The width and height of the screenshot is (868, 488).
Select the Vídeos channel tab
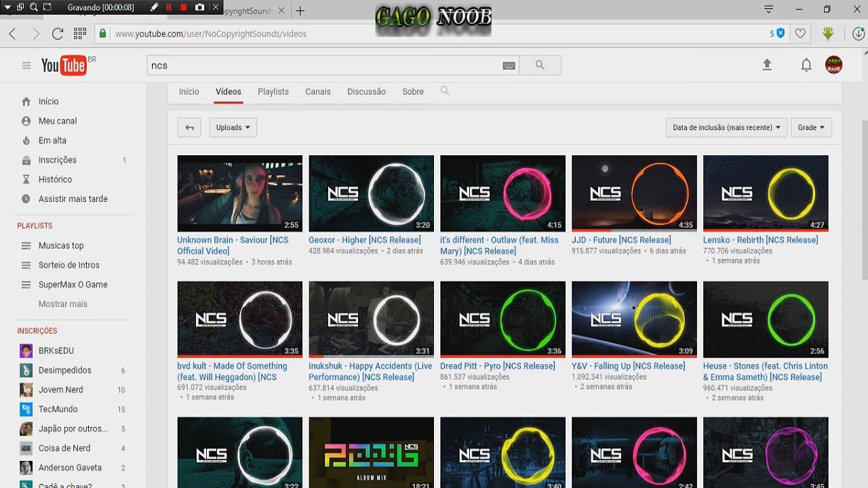point(229,91)
